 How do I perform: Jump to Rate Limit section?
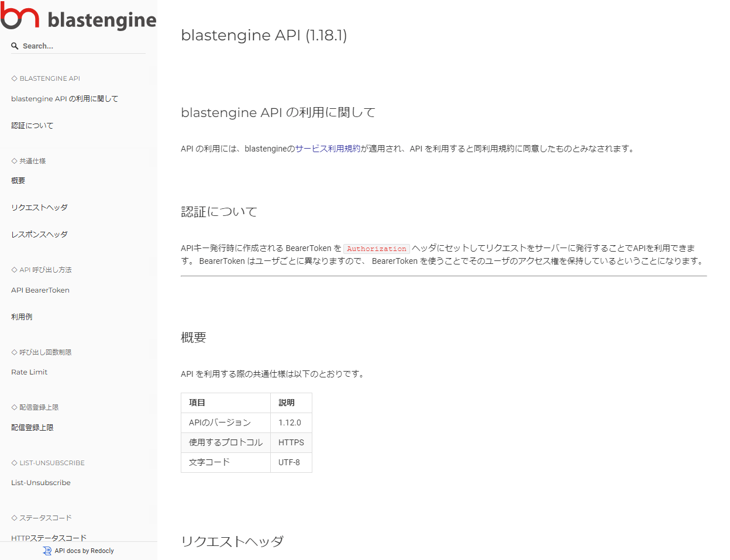[29, 372]
